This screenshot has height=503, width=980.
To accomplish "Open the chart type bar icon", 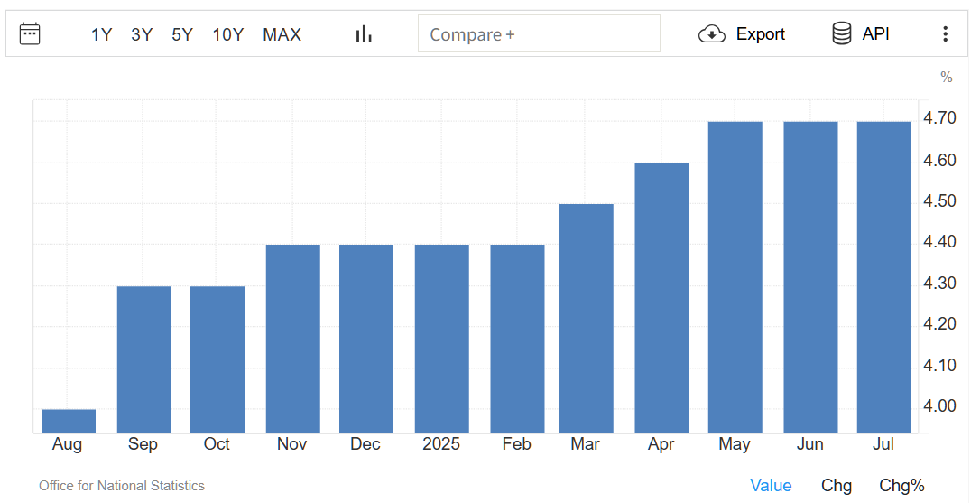I will pos(364,33).
